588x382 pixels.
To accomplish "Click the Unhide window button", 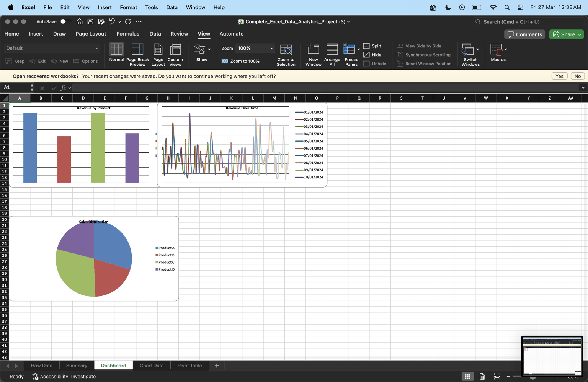I will pos(375,64).
